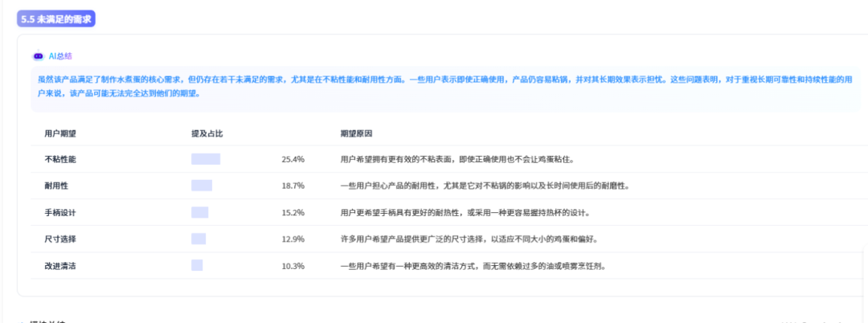
Task: Click the 期望原因 column header
Action: coord(356,133)
